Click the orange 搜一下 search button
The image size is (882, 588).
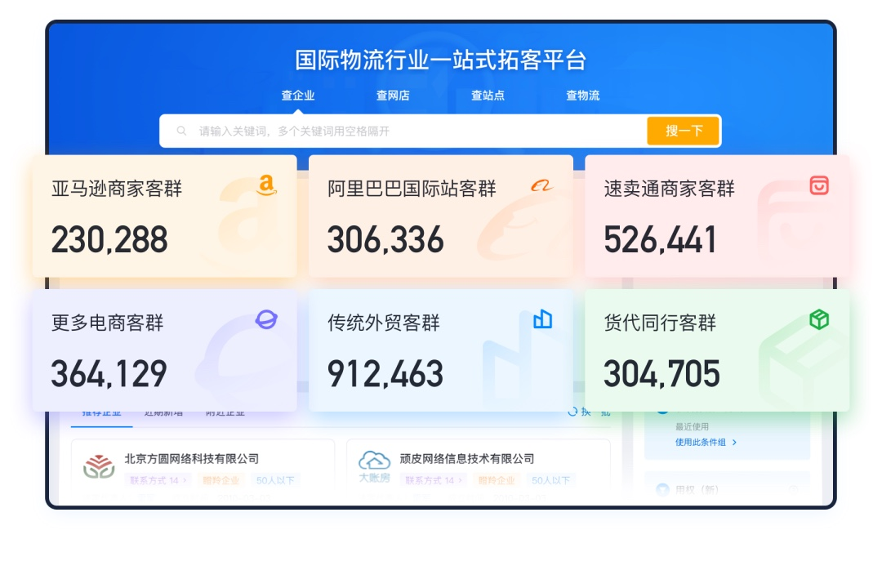pos(684,131)
